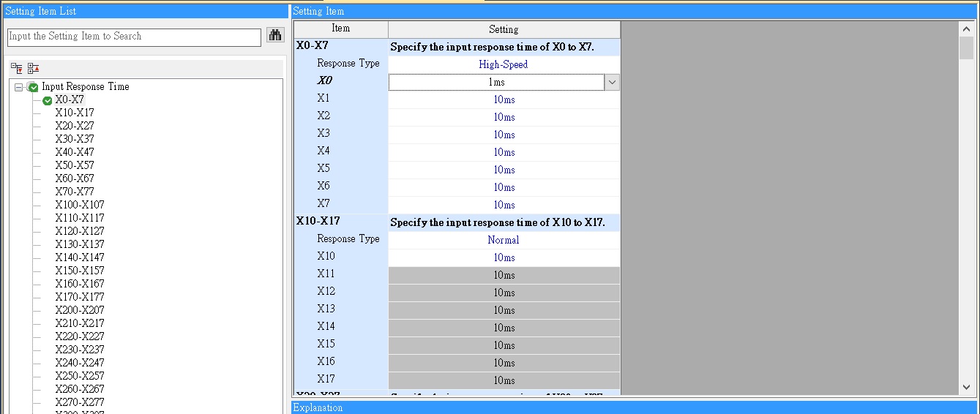
Task: Click the Item column header
Action: pos(341,29)
